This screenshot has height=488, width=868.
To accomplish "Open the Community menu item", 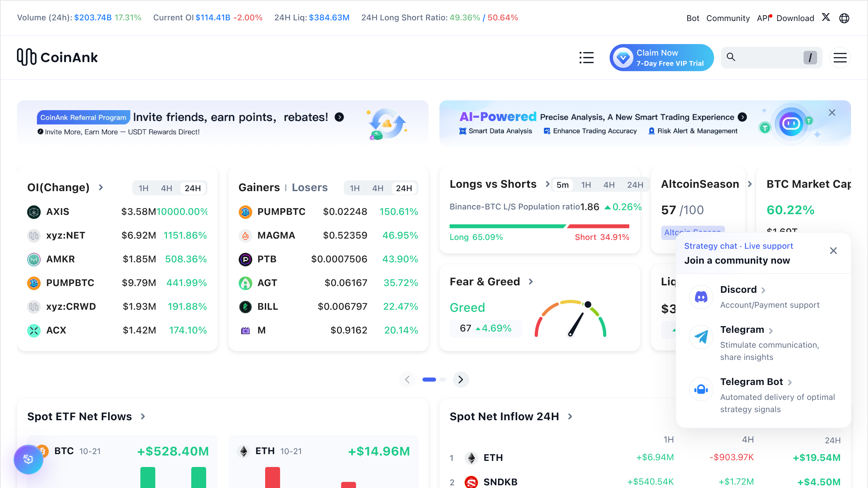I will tap(728, 18).
